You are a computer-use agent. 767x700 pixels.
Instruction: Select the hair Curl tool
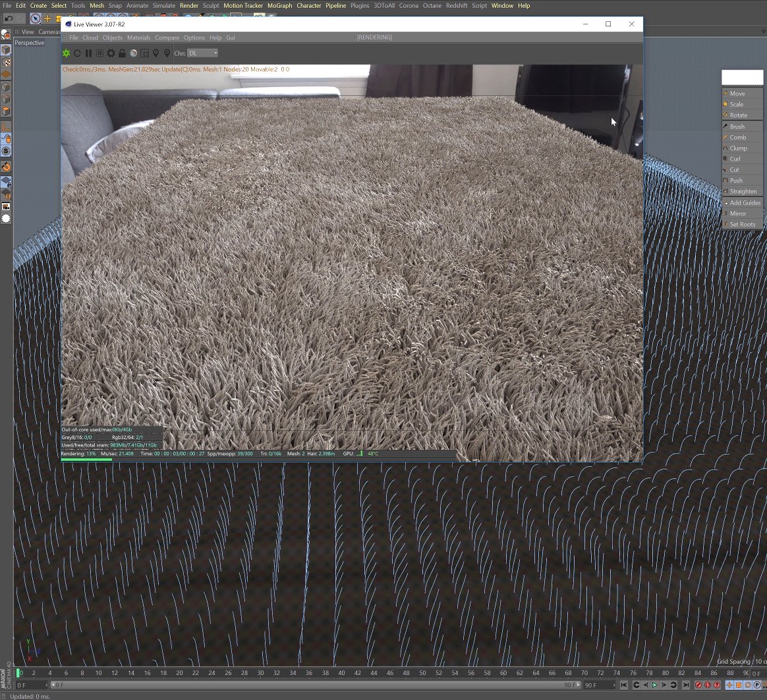tap(742, 159)
